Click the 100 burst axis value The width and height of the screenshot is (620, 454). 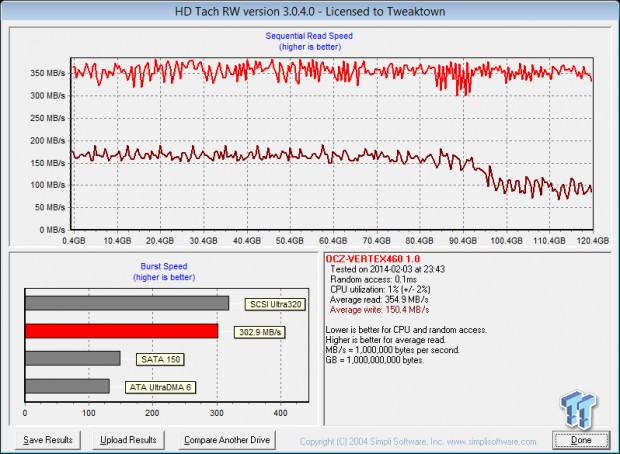89,413
